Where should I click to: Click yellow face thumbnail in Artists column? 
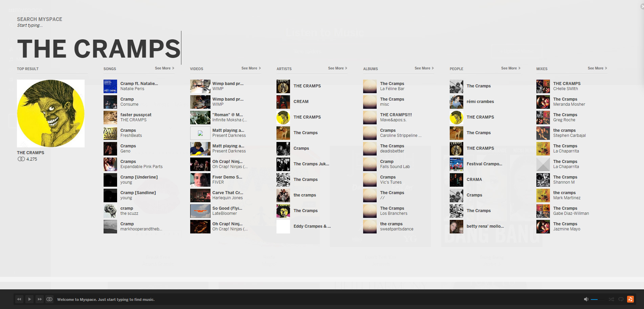(x=283, y=118)
